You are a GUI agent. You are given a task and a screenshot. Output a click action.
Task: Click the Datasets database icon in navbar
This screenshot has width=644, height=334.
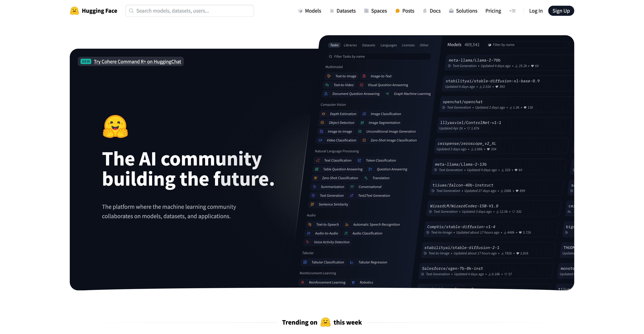tap(332, 11)
